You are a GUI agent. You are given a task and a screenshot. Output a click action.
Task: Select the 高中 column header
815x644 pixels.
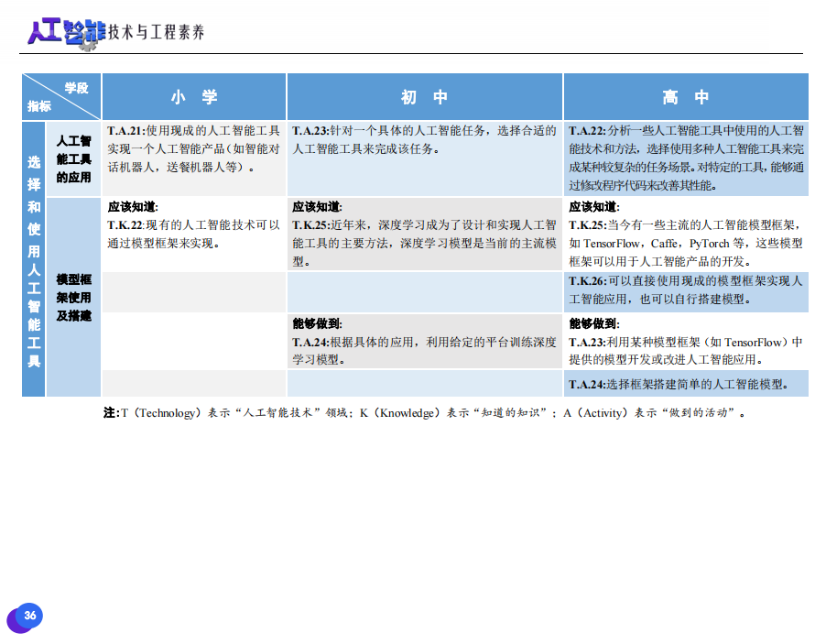[686, 97]
